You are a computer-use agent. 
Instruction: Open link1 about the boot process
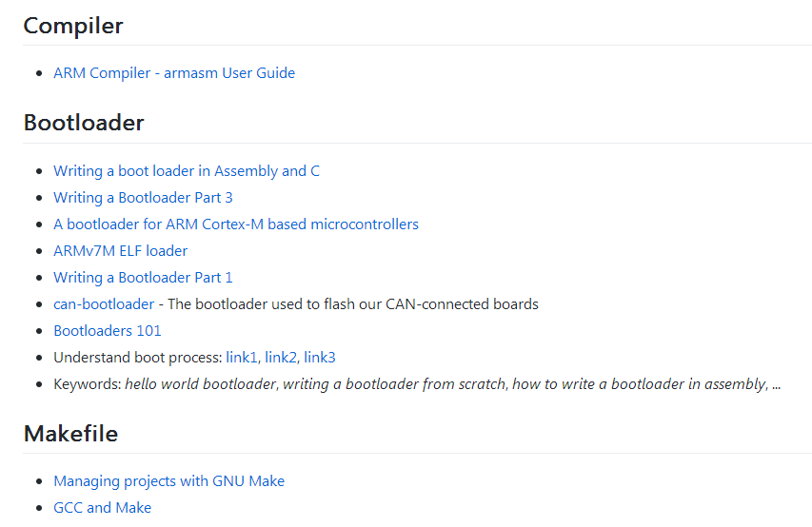pos(242,358)
